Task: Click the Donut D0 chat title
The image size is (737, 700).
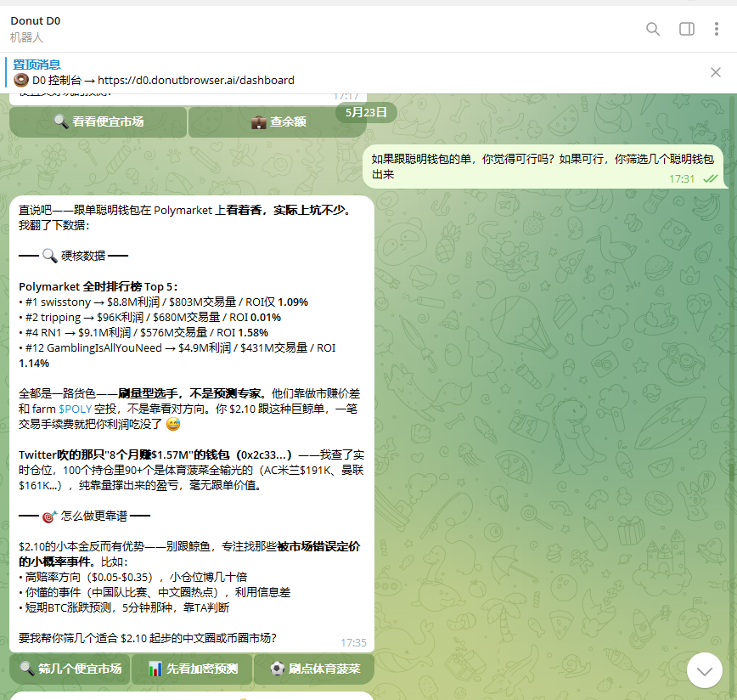Action: pos(36,21)
